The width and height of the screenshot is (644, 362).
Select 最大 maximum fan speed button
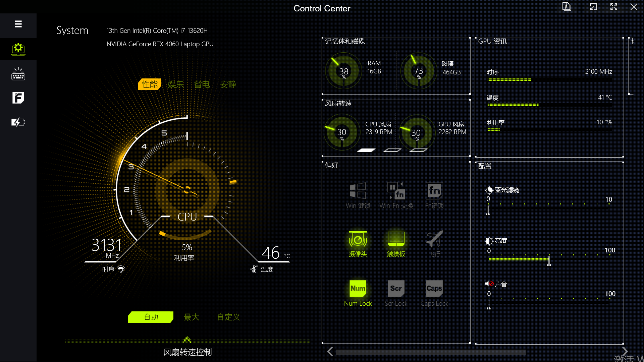pos(192,317)
